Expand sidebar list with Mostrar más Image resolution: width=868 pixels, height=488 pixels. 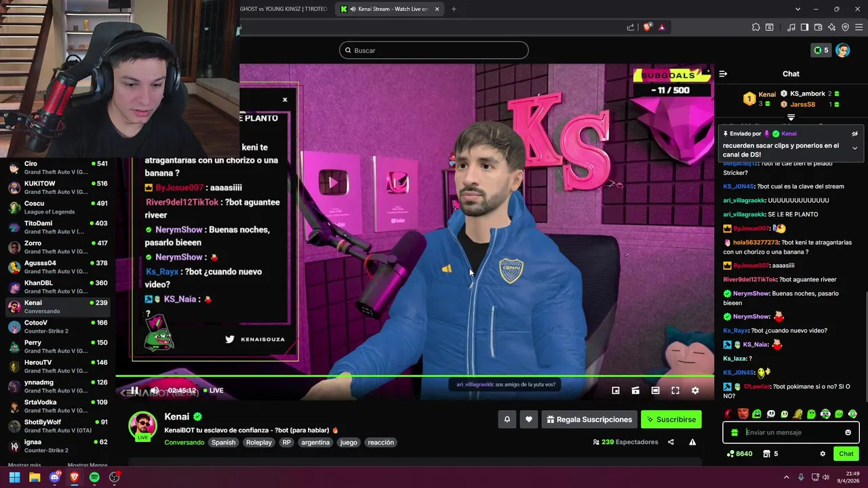[24, 466]
